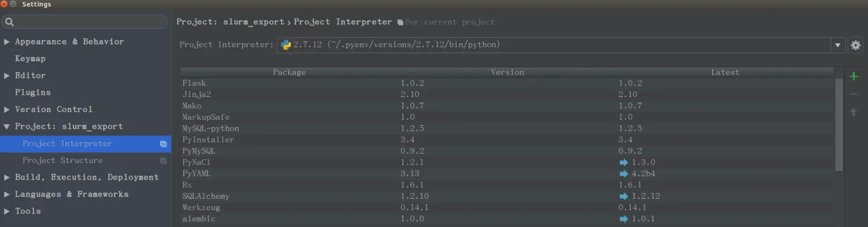Sort by the Package column header
Image resolution: width=868 pixels, height=227 pixels.
click(x=289, y=72)
